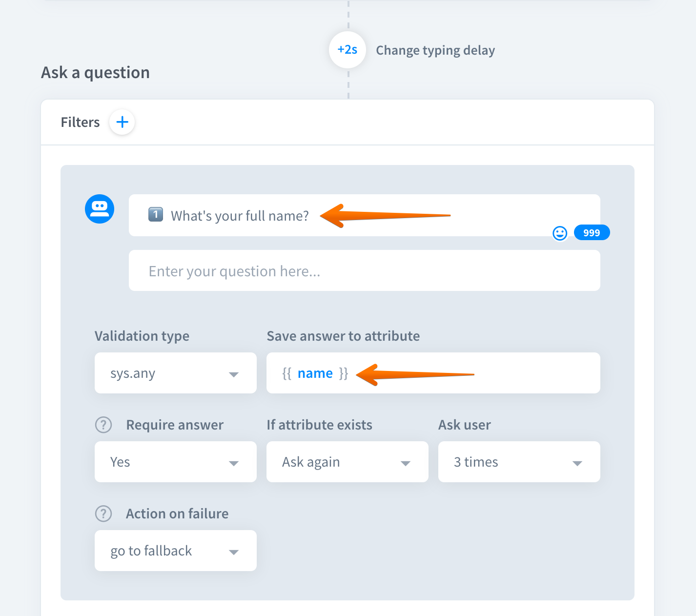
Task: Open the Validation type sys.any dropdown
Action: (175, 373)
